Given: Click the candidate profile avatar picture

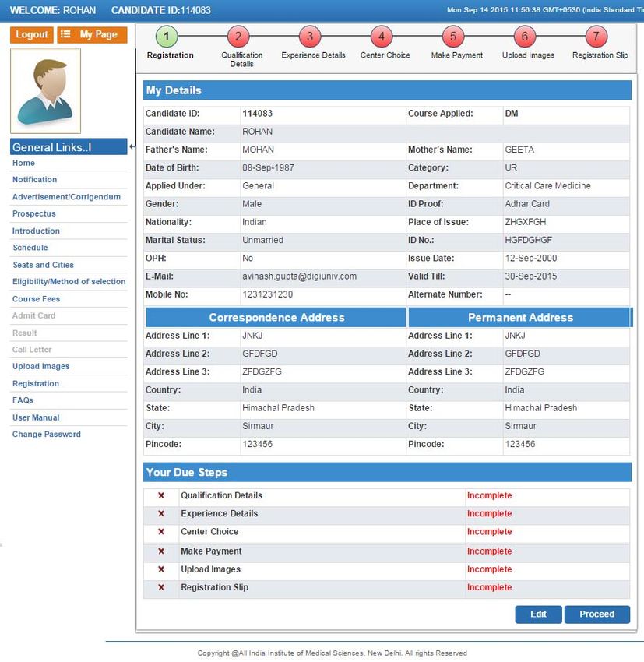Looking at the screenshot, I should (x=46, y=91).
